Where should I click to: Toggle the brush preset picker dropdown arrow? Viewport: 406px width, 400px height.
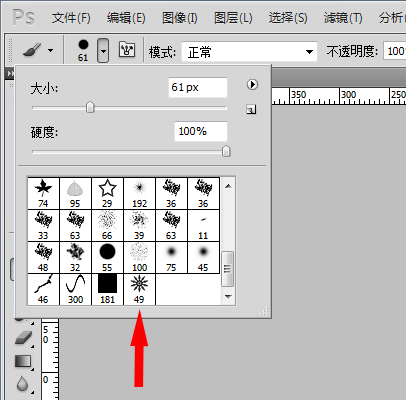103,51
